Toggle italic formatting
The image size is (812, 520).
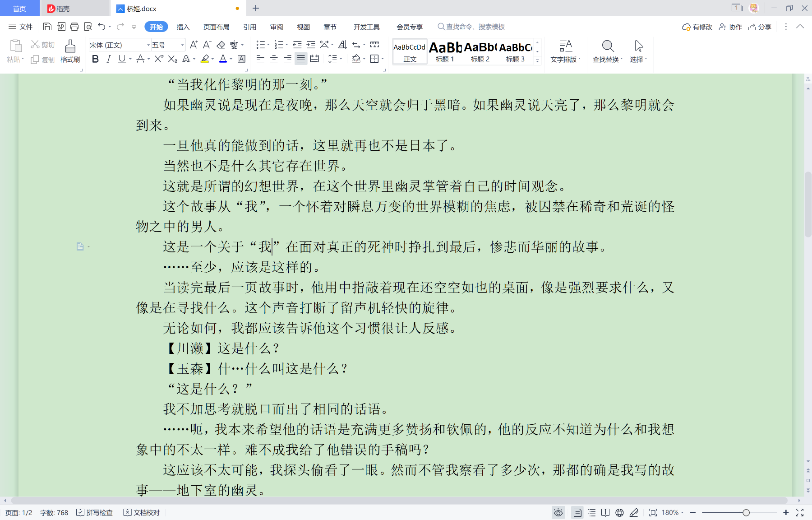[x=108, y=59]
